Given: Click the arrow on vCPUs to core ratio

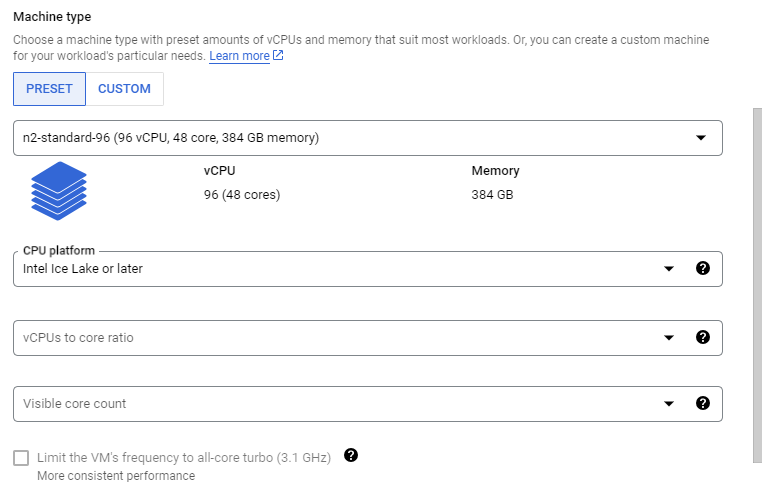Looking at the screenshot, I should [669, 338].
